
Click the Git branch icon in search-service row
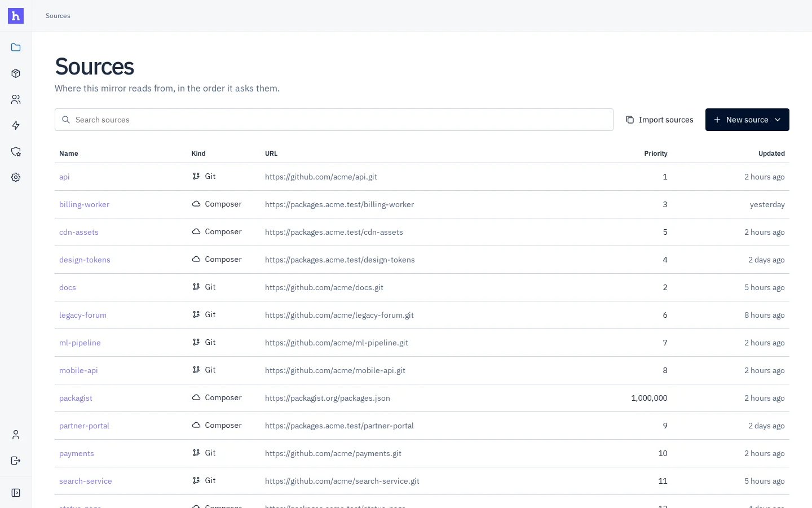pyautogui.click(x=196, y=480)
